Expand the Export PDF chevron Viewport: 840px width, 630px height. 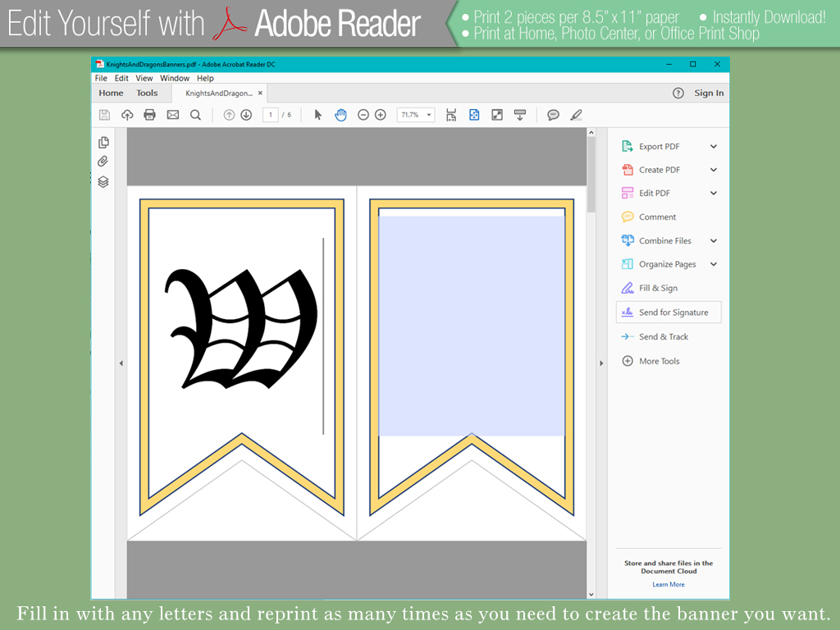(x=714, y=146)
